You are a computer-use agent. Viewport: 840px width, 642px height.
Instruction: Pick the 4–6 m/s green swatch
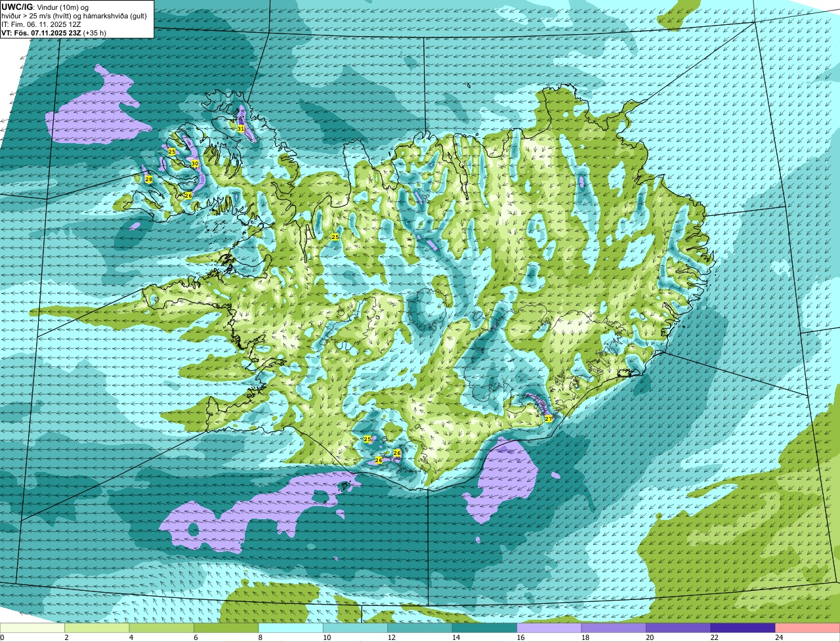(x=161, y=628)
